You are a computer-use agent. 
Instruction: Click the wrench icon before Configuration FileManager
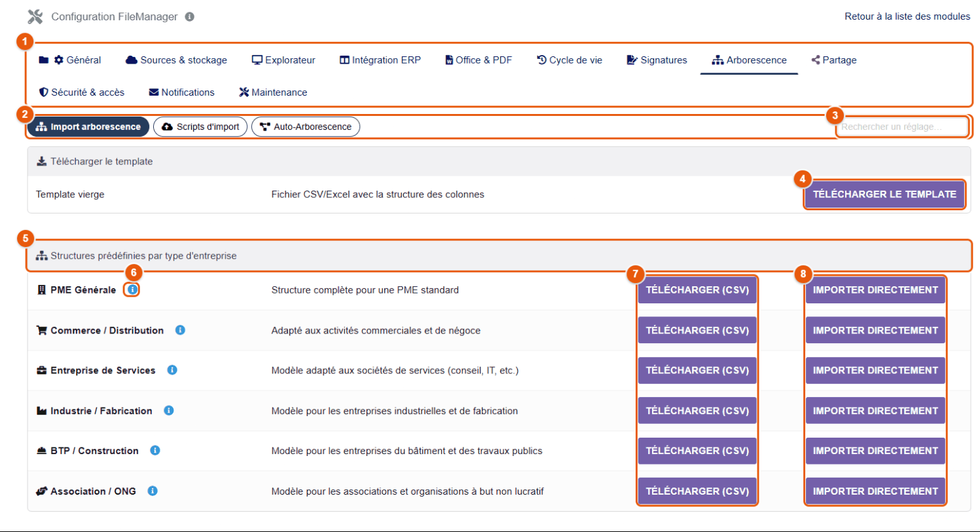(x=36, y=16)
